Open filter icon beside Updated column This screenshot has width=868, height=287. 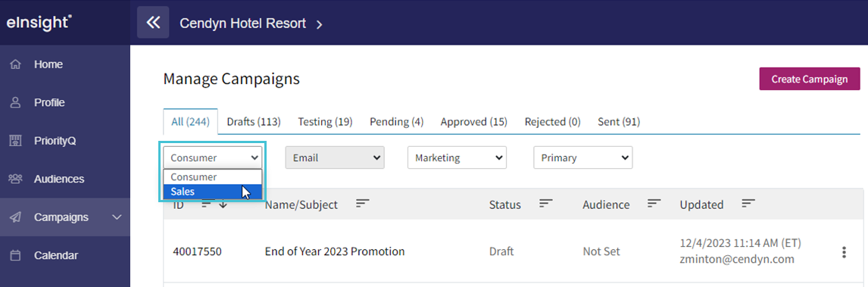pos(748,204)
